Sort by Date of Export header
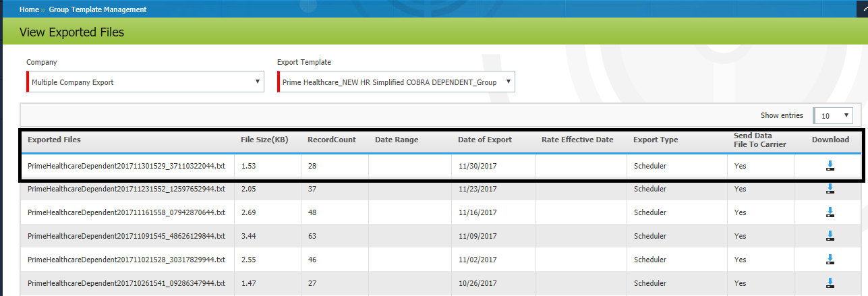Viewport: 868px width, 296px height. (x=484, y=140)
